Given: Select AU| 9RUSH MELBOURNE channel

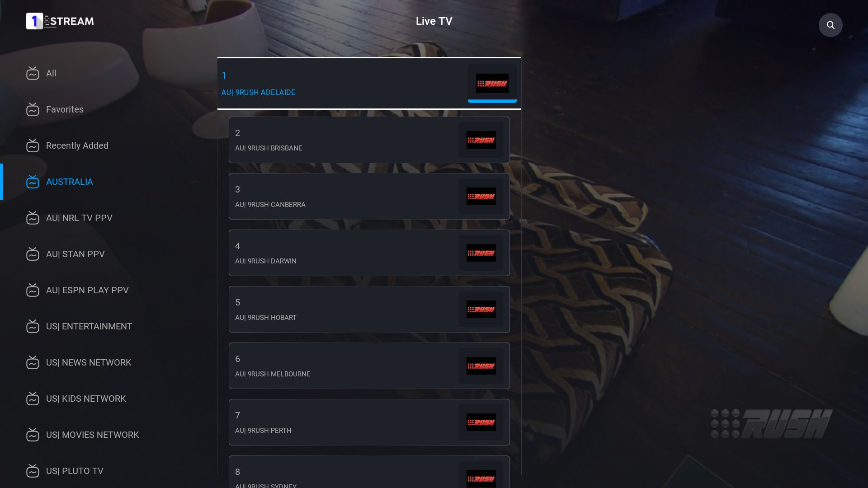Looking at the screenshot, I should (x=369, y=366).
